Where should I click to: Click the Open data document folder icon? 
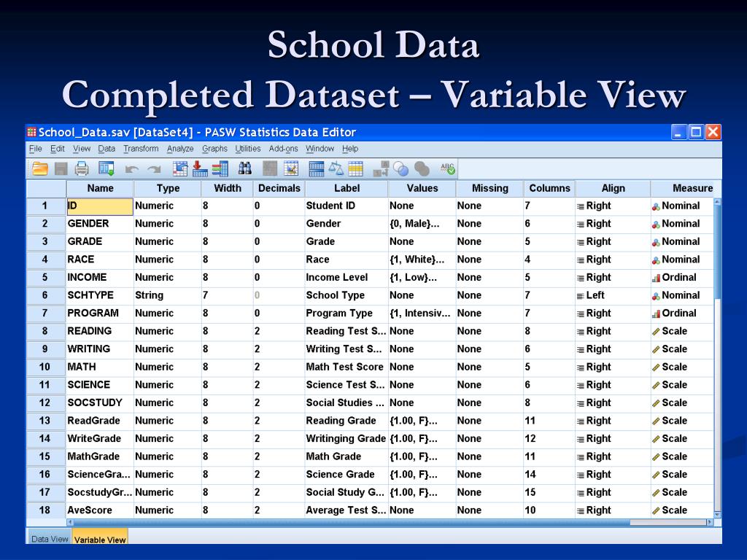click(40, 168)
